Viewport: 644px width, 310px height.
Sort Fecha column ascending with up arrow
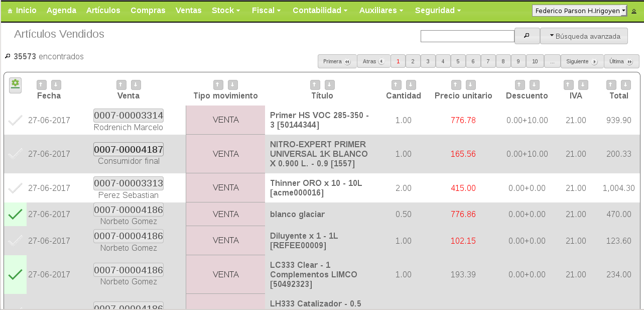(x=42, y=85)
